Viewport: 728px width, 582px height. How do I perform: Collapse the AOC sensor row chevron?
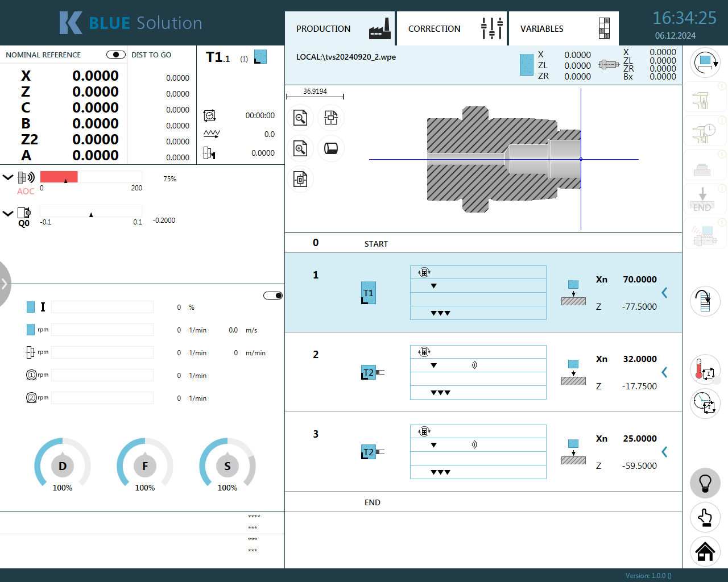(8, 177)
